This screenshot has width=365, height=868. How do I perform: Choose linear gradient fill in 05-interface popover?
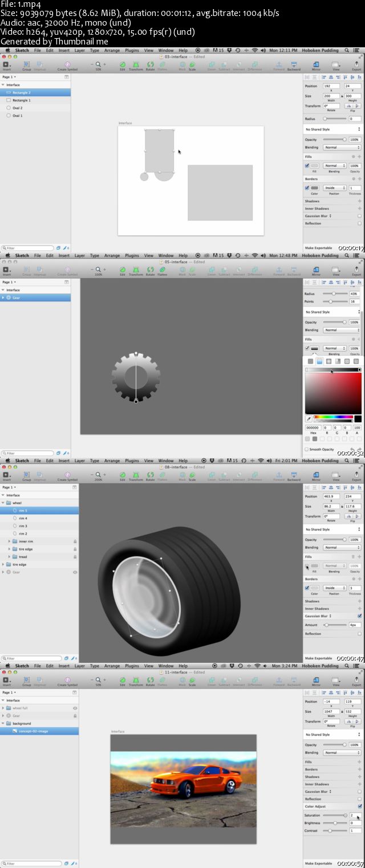[x=320, y=361]
